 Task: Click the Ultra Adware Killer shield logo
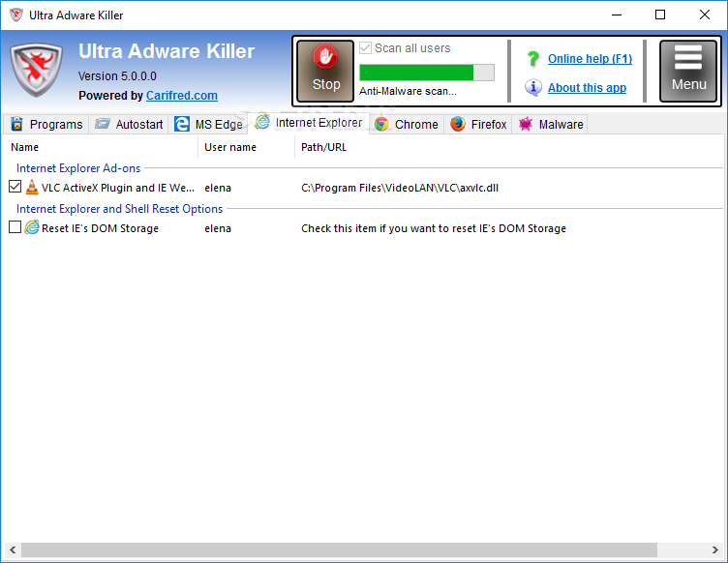[x=36, y=70]
